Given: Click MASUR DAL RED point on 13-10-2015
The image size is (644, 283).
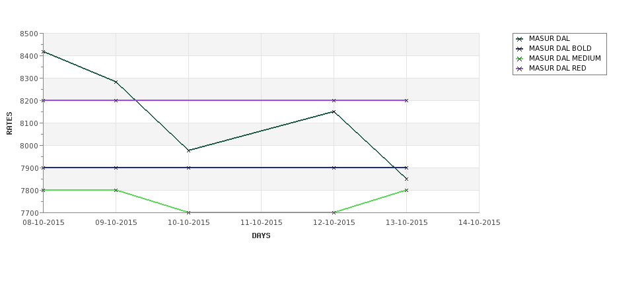Looking at the screenshot, I should (x=407, y=100).
